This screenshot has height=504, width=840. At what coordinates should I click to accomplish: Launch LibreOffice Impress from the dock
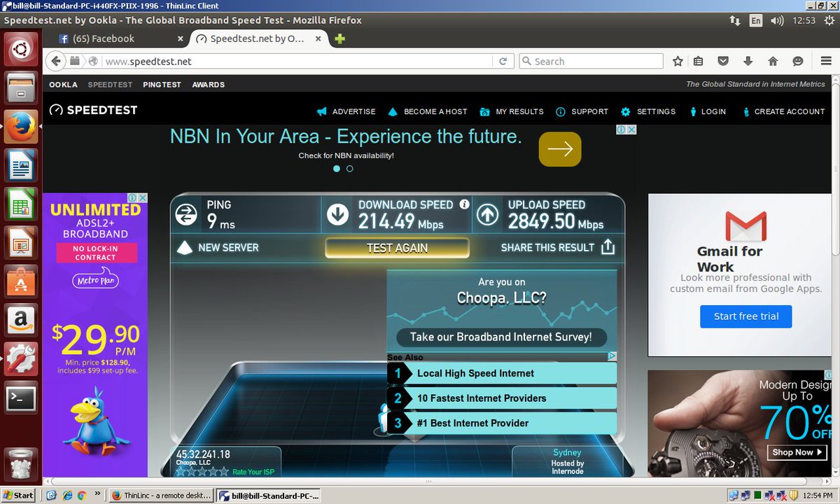pos(21,244)
